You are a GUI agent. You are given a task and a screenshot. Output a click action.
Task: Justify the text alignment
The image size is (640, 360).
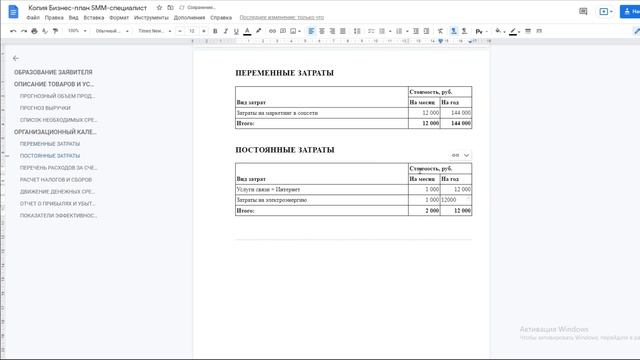(343, 31)
